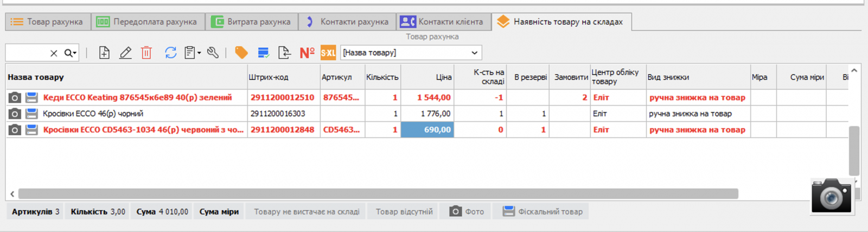Open the wrench tools icon
The width and height of the screenshot is (868, 232).
tap(213, 53)
